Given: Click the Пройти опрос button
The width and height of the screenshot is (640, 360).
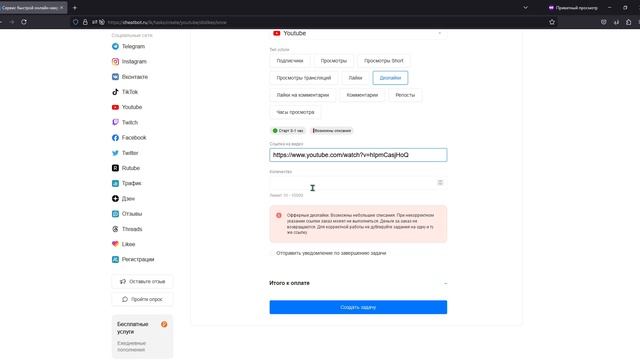Looking at the screenshot, I should [x=142, y=299].
